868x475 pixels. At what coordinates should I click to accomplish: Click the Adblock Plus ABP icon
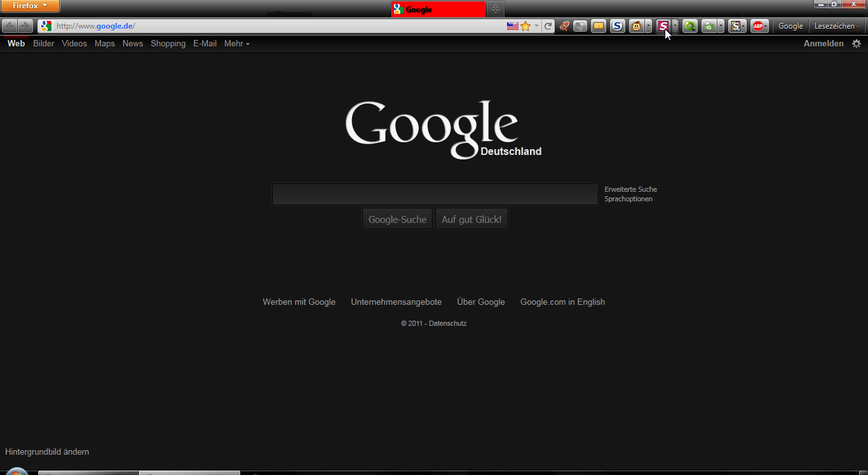click(x=757, y=26)
